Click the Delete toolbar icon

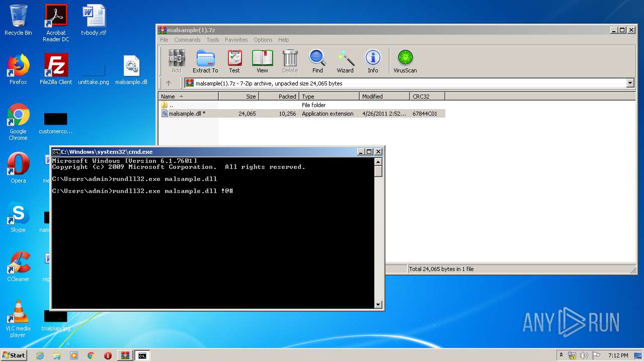pyautogui.click(x=290, y=61)
